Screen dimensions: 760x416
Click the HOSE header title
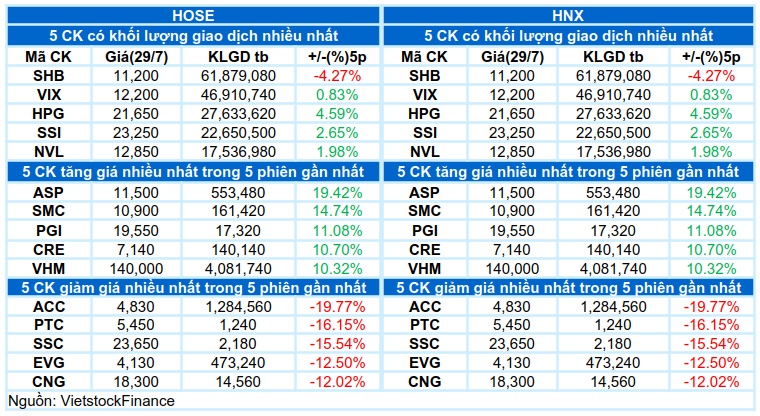coord(193,16)
